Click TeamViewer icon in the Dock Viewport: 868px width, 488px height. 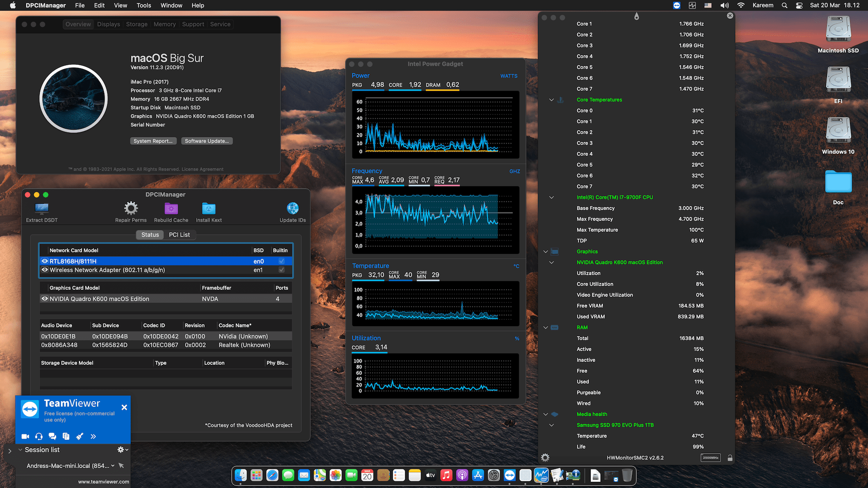tap(509, 475)
